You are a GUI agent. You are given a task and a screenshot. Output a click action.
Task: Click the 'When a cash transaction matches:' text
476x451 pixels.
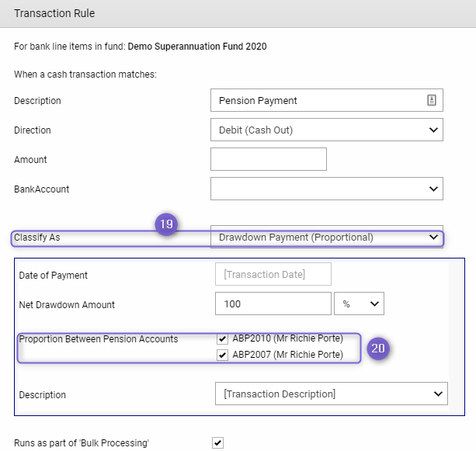pos(85,75)
